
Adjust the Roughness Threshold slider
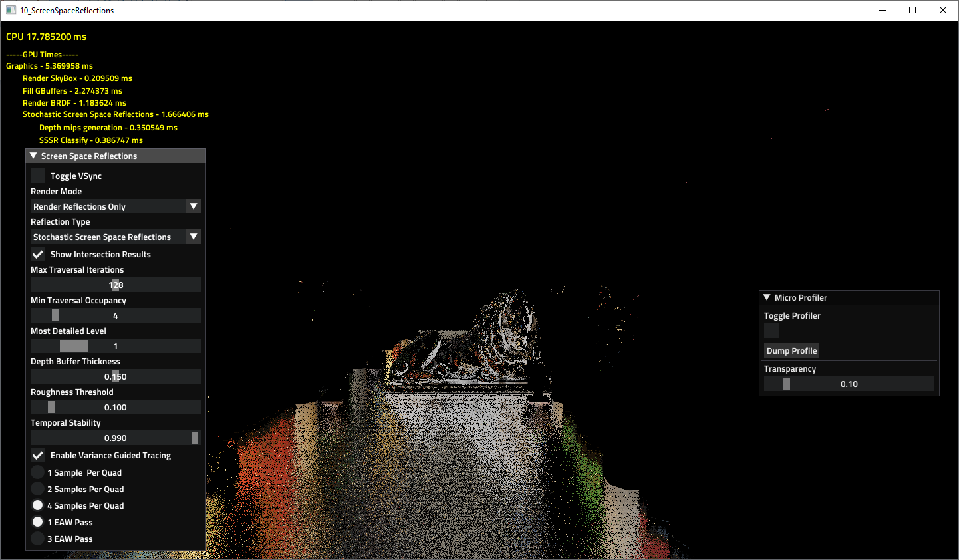(115, 406)
